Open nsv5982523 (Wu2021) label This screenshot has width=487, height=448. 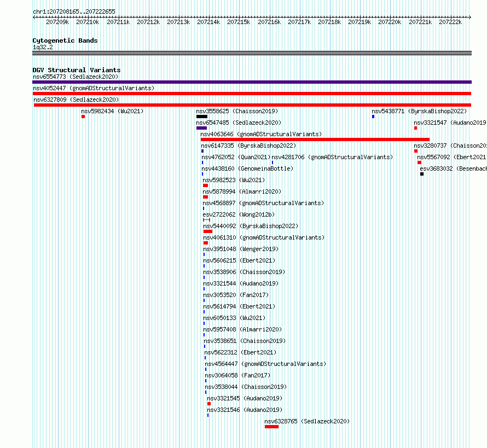click(x=234, y=180)
